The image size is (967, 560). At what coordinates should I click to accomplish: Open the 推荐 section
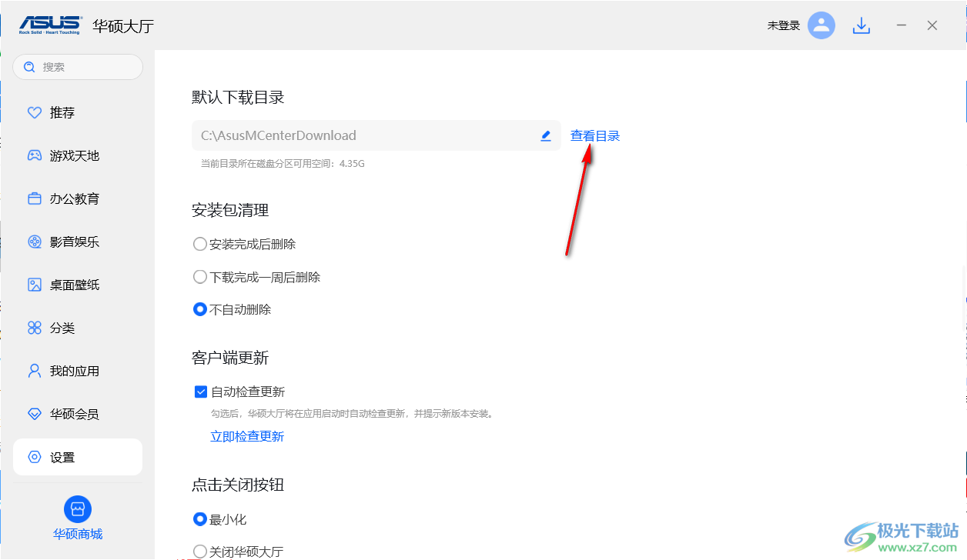78,112
